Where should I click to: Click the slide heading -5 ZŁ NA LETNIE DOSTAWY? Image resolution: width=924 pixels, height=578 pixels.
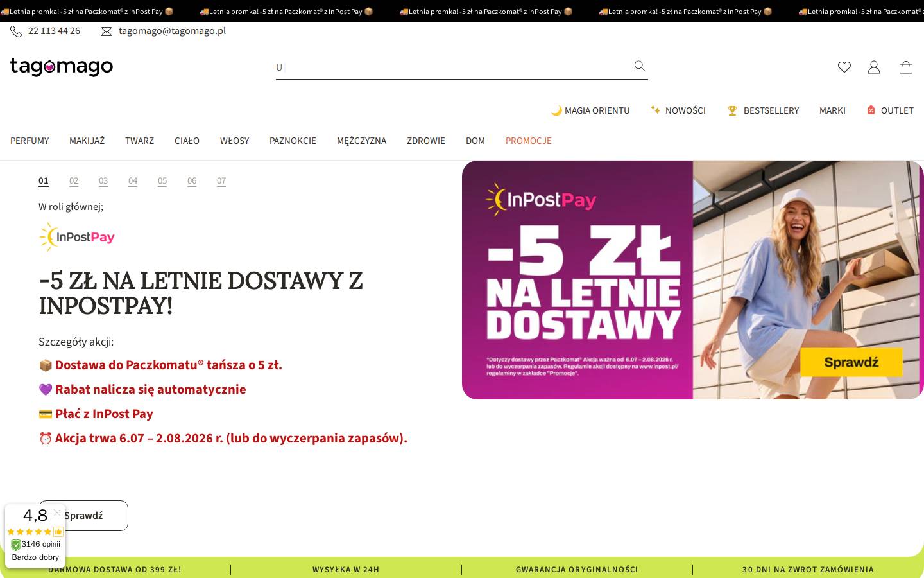tap(201, 293)
